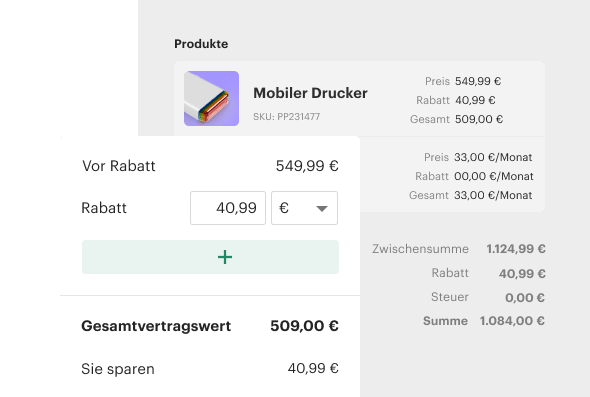Click the Summe total 1.084,00 €

[x=512, y=321]
